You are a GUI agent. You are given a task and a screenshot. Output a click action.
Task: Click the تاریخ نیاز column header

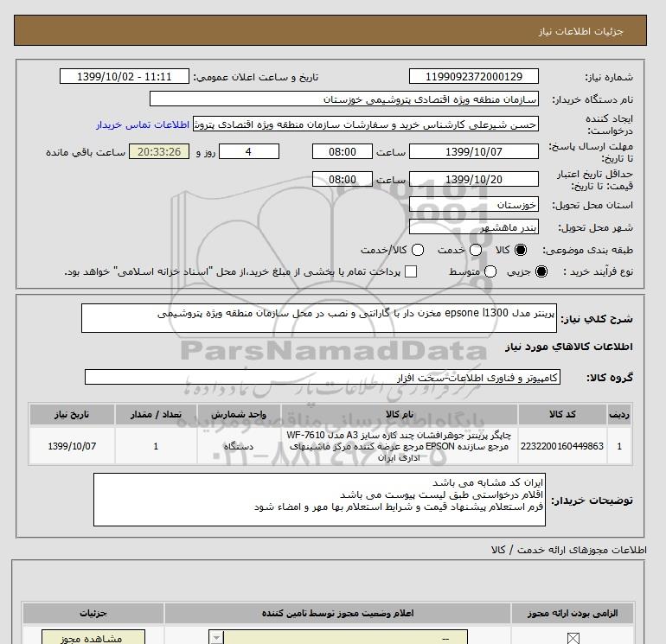click(x=72, y=414)
